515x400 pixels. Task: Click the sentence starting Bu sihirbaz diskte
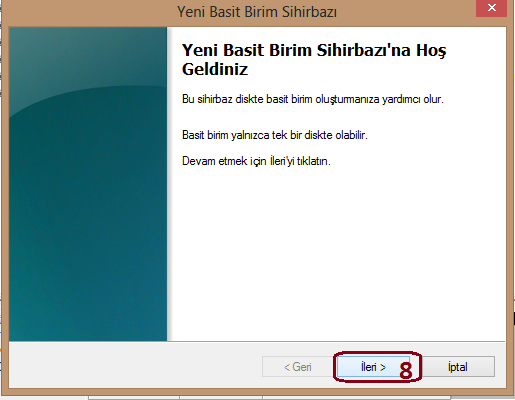(313, 99)
